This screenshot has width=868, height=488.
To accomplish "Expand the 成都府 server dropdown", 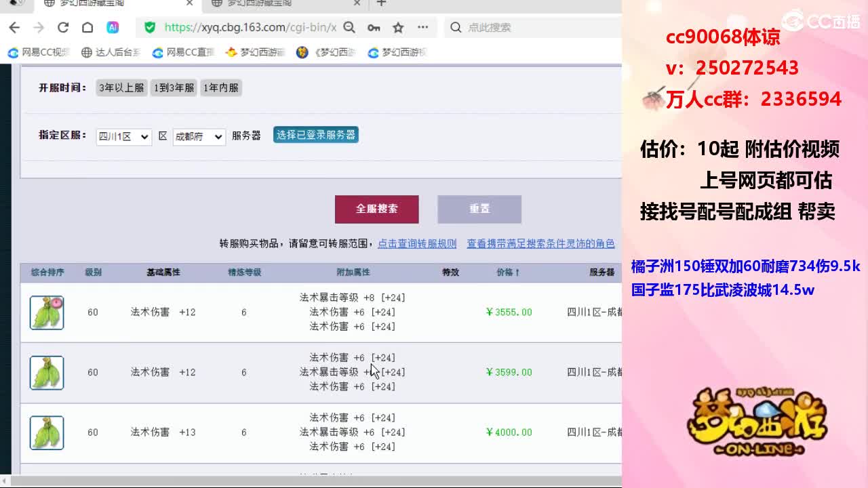I will [199, 136].
